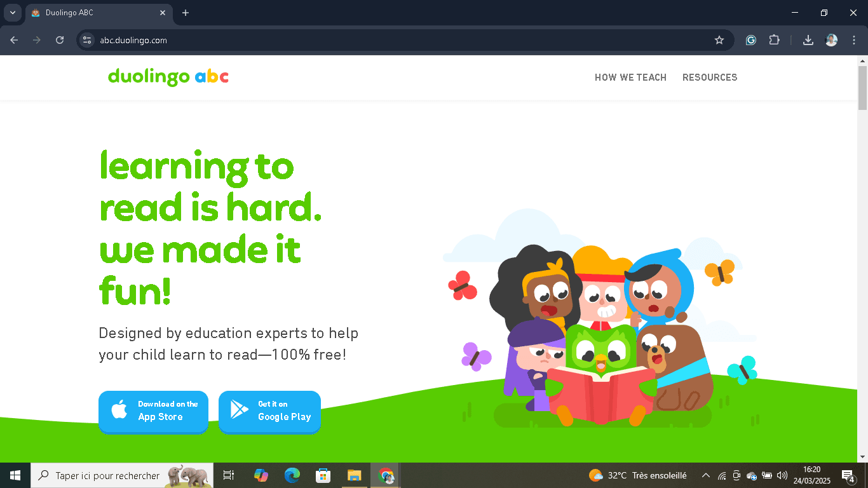Open Chrome downloads from the toolbar

(808, 39)
